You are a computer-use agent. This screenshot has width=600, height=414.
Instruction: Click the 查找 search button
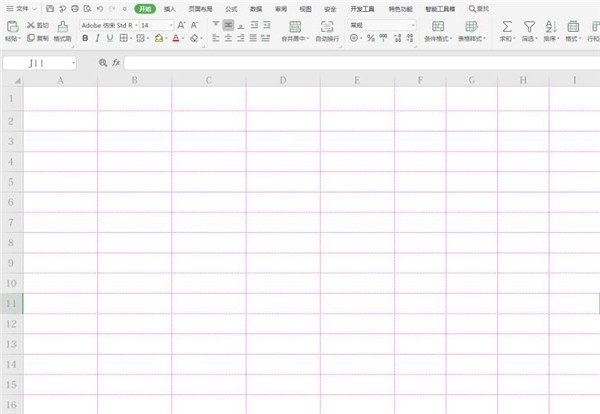[x=479, y=9]
